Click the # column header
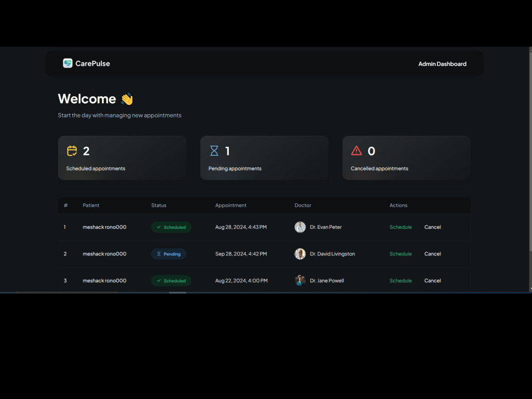Screen dimensions: 532x399 point(66,205)
